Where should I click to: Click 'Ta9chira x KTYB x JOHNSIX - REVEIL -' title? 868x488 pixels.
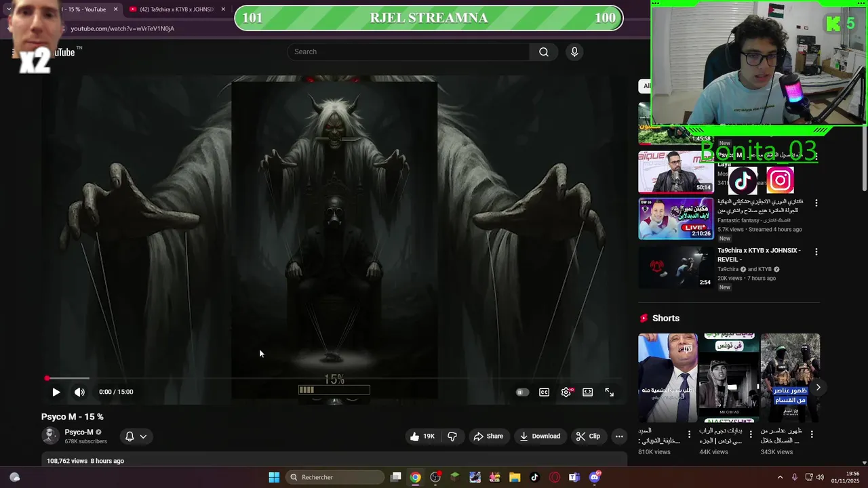tap(759, 255)
